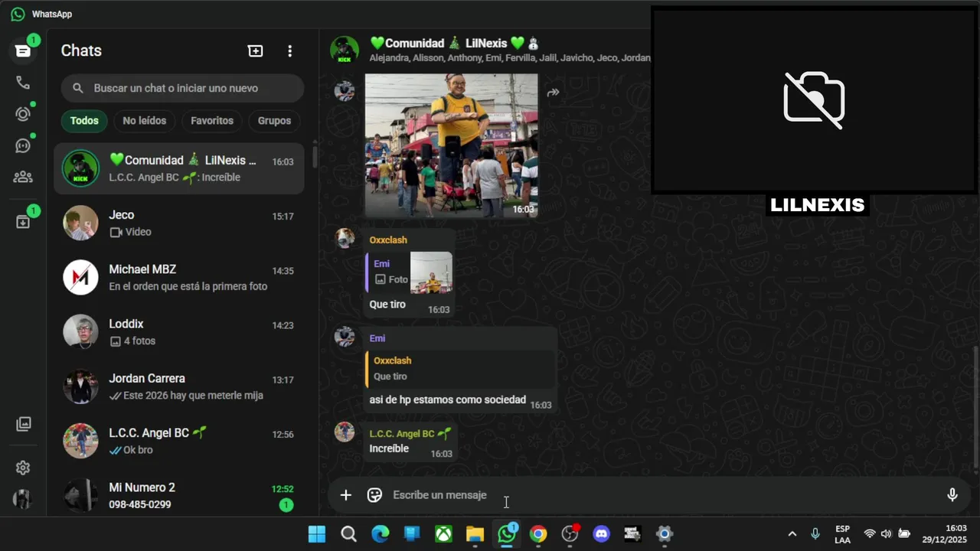Click the chat conversation scrollbar

click(975, 406)
